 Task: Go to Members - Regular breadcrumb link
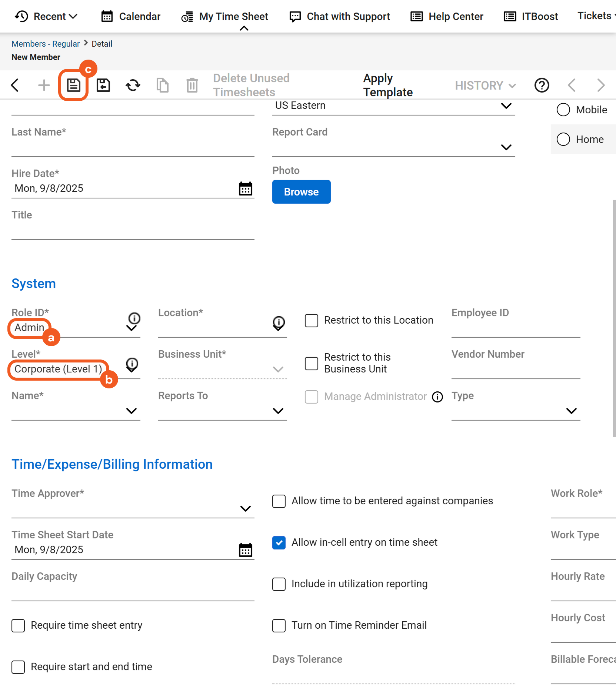[x=46, y=44]
